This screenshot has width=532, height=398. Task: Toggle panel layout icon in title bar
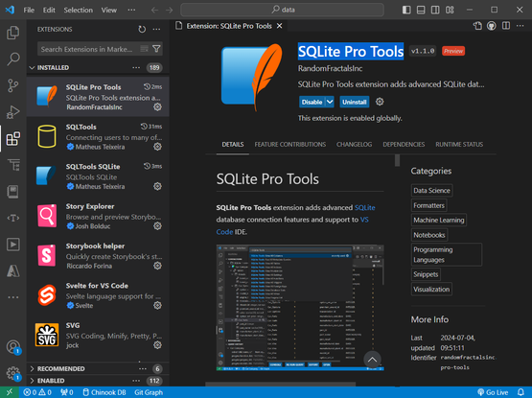(421, 10)
